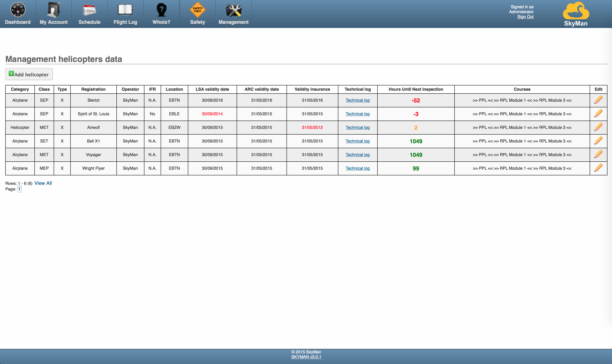The width and height of the screenshot is (612, 364).
Task: Open Technical log for Bell X1
Action: pos(357,141)
